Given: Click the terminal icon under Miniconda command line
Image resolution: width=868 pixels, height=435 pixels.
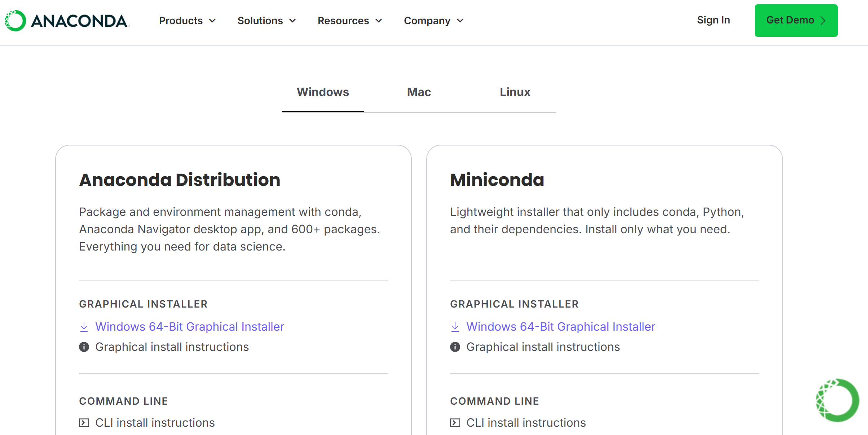Looking at the screenshot, I should [x=455, y=423].
